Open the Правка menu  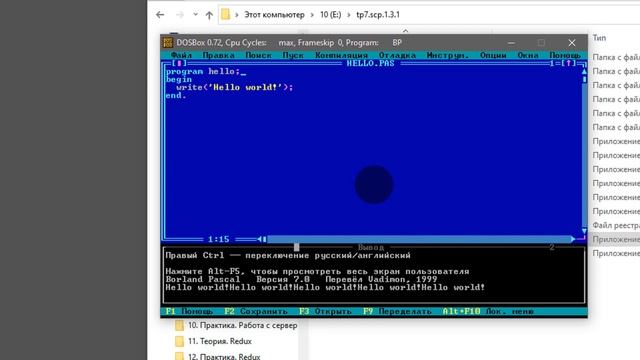point(218,55)
